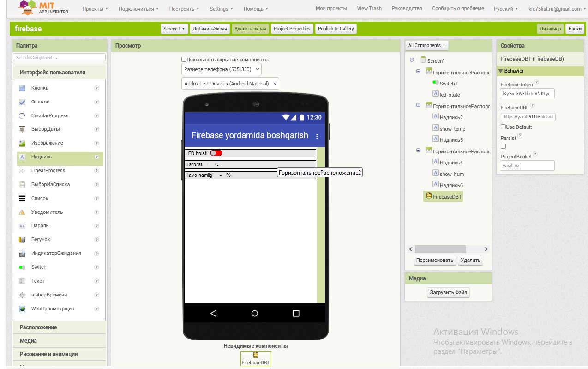Click the Флажок checkbox icon in palette

22,102
